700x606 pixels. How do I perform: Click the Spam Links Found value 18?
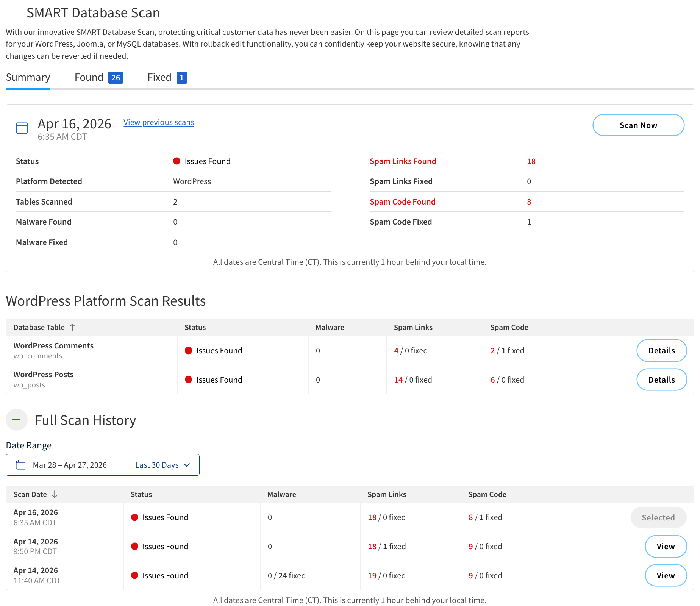click(531, 161)
